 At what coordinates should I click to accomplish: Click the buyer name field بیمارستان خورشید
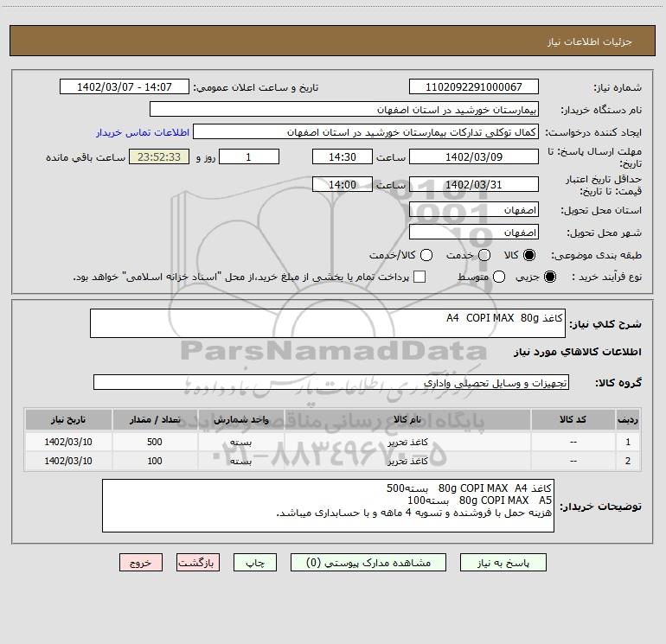(344, 110)
